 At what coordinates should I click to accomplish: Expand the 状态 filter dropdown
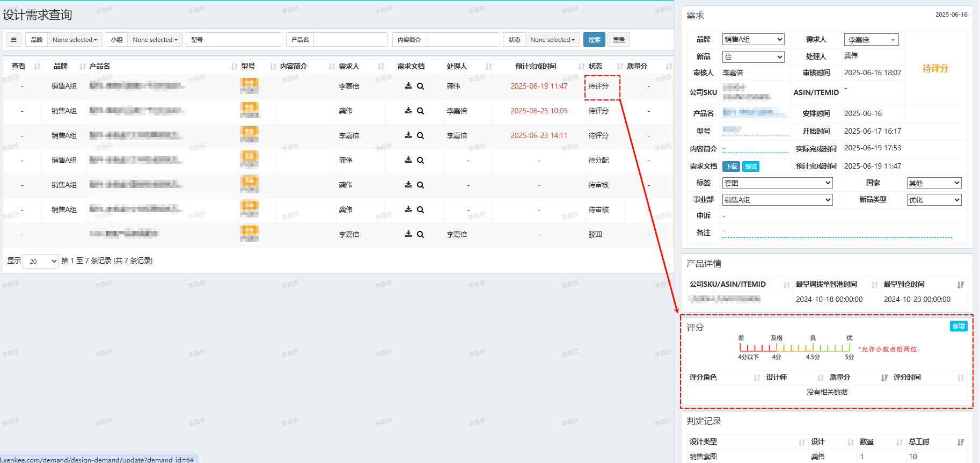(x=552, y=40)
